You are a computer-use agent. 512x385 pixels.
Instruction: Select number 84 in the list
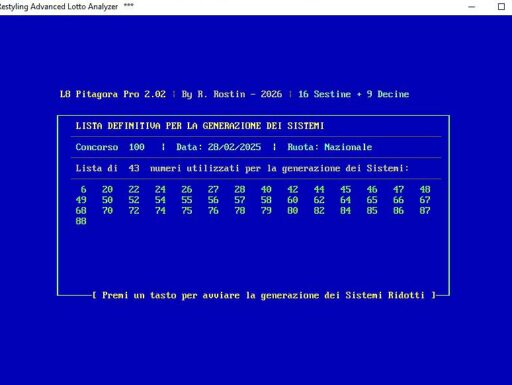coord(345,211)
